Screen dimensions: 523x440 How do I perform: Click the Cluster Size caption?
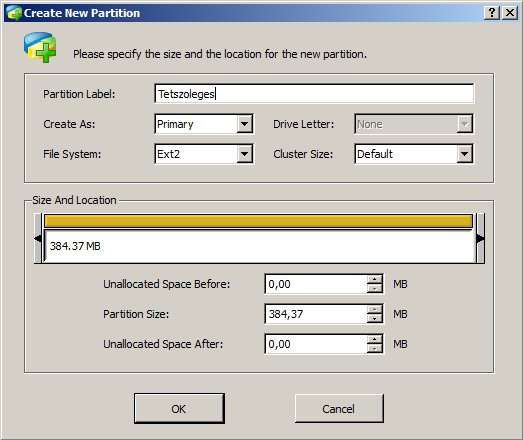pos(303,154)
